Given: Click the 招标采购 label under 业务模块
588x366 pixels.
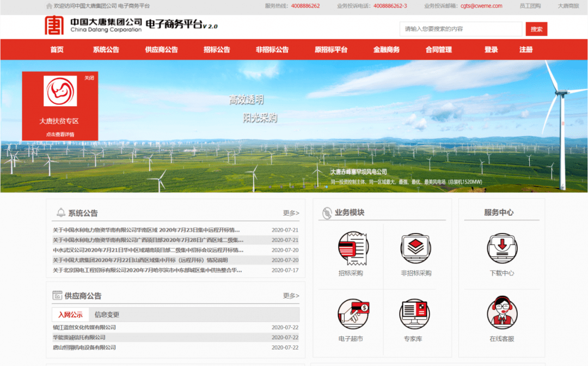Looking at the screenshot, I should [x=351, y=273].
